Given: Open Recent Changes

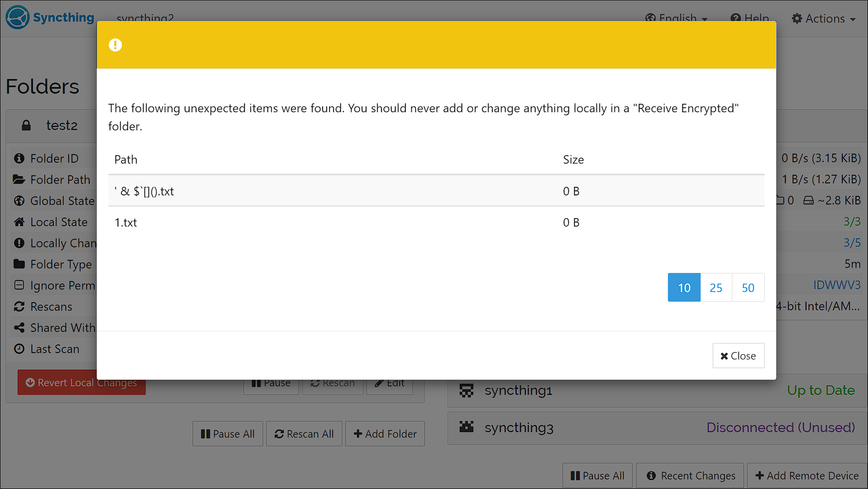Looking at the screenshot, I should [690, 475].
